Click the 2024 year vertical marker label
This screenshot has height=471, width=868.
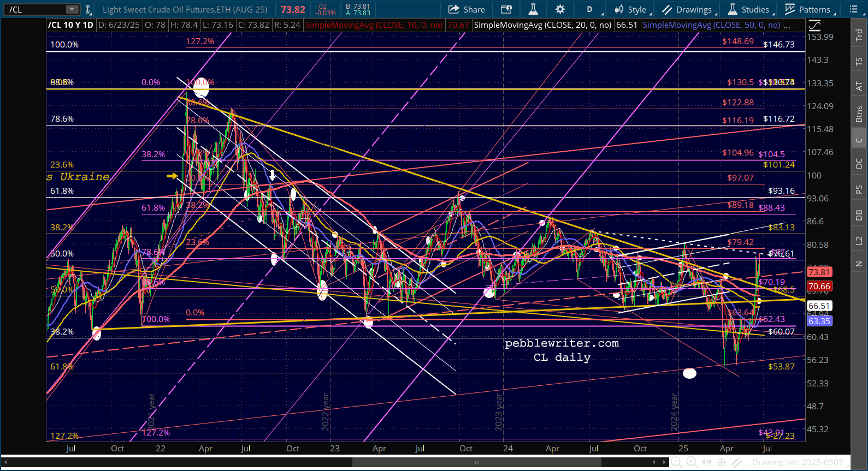tap(674, 412)
